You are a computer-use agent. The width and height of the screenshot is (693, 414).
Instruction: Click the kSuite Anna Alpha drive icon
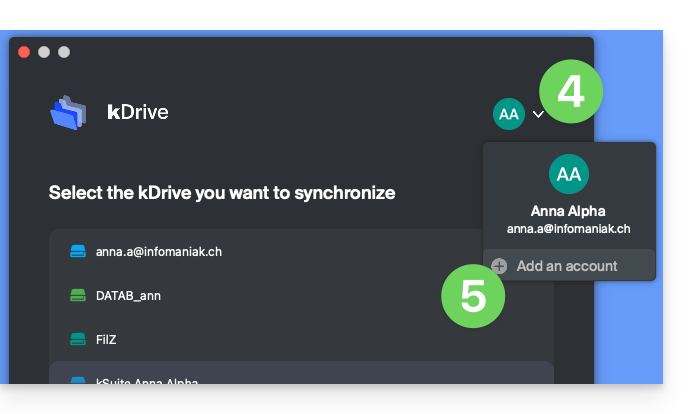(79, 380)
